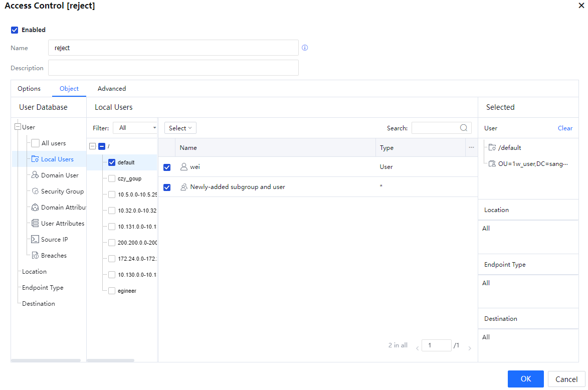The width and height of the screenshot is (588, 390).
Task: Click the Security Group icon
Action: [36, 191]
